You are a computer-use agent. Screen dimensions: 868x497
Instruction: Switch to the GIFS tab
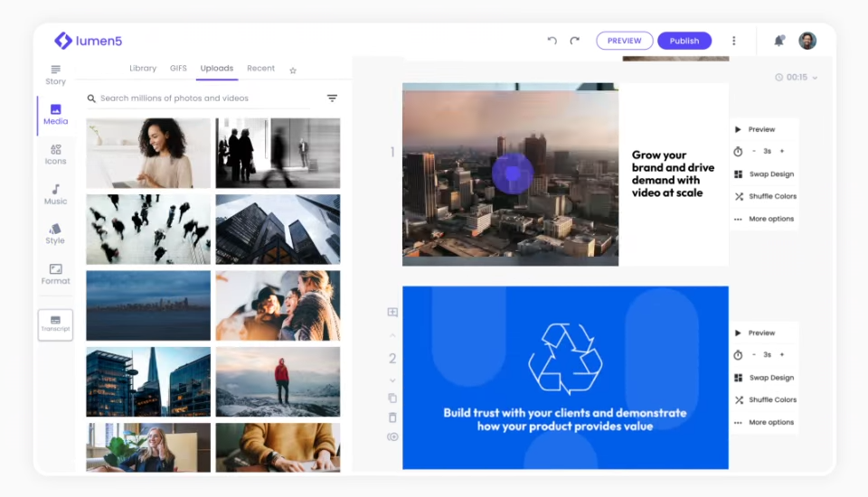(178, 68)
